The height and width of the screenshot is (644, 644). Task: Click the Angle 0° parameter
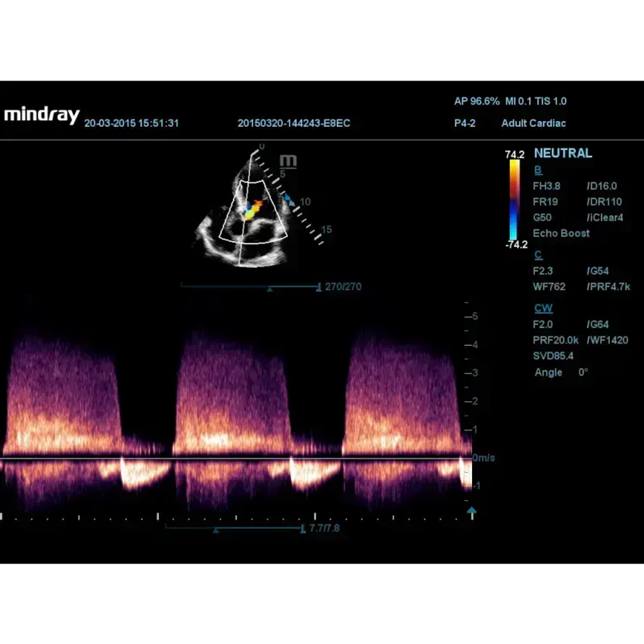coord(561,372)
